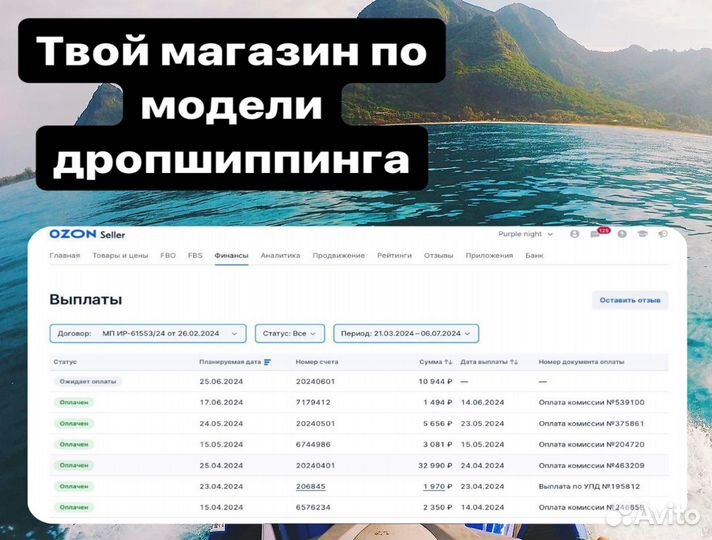The width and height of the screenshot is (712, 540).
Task: Click the Ozon Seller logo
Action: (87, 234)
